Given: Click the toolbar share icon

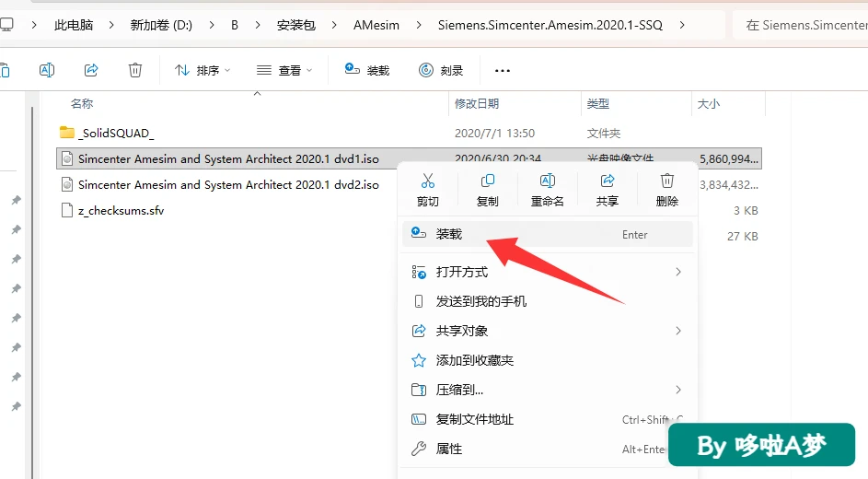Looking at the screenshot, I should coord(91,70).
